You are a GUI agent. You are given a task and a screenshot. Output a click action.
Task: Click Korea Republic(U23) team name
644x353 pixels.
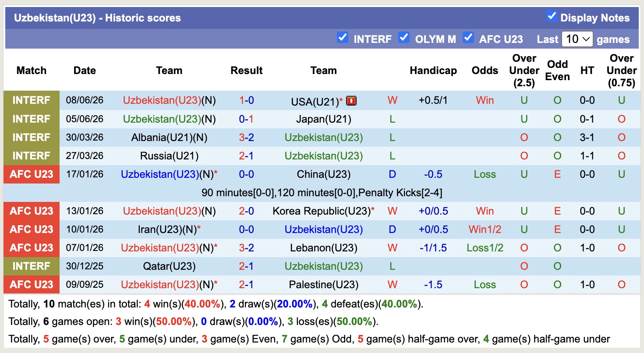(x=322, y=211)
